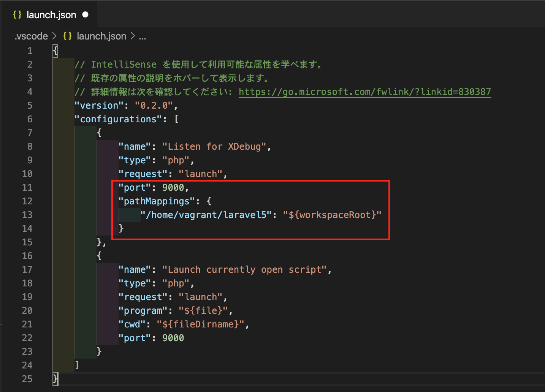Select the launch.json editor tab
Screen dimensions: 545x392
click(x=50, y=15)
